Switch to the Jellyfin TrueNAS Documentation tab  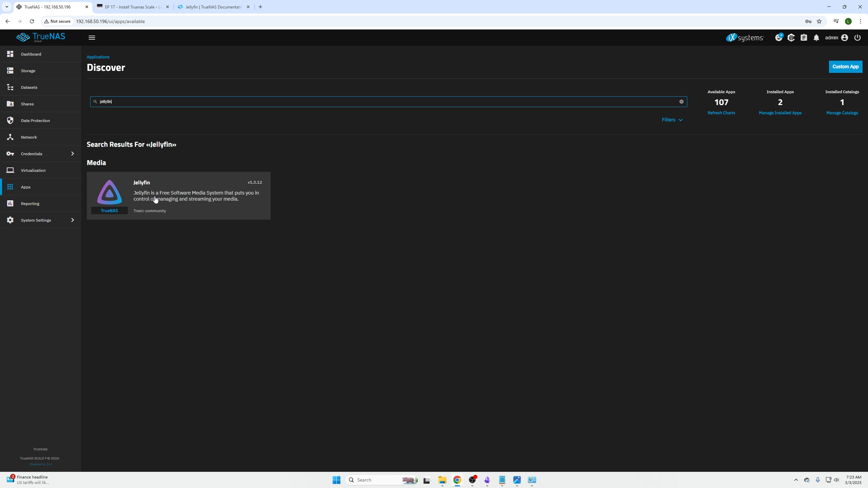[214, 7]
